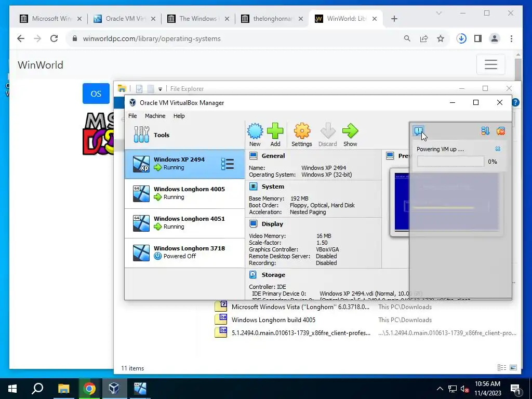Open the machine tools list menu for Windows XP 2494

point(228,164)
